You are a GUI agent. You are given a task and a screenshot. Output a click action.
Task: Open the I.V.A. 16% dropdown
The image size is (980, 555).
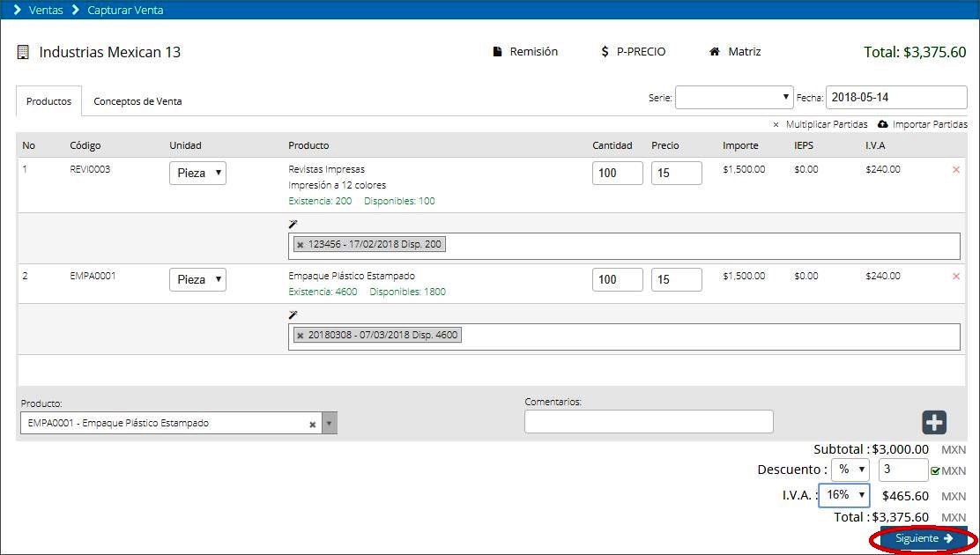(843, 495)
